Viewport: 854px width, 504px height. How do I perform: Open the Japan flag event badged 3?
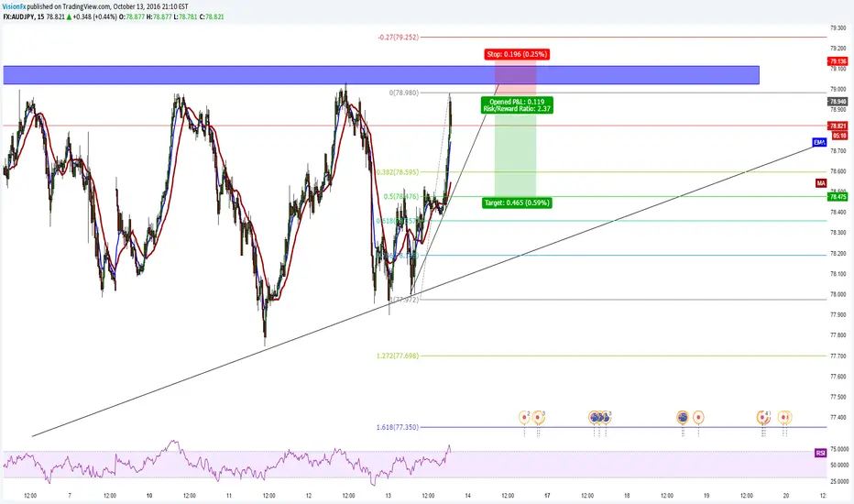tap(538, 418)
